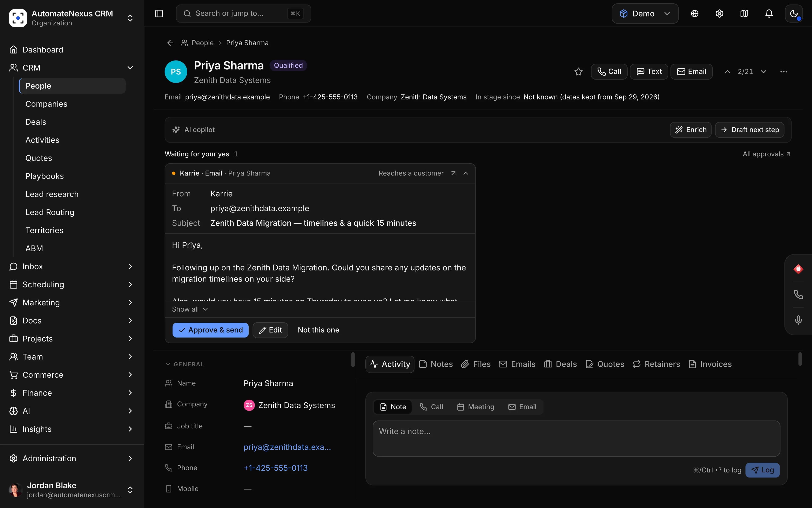
Task: Click the PS avatar circle
Action: pyautogui.click(x=176, y=72)
